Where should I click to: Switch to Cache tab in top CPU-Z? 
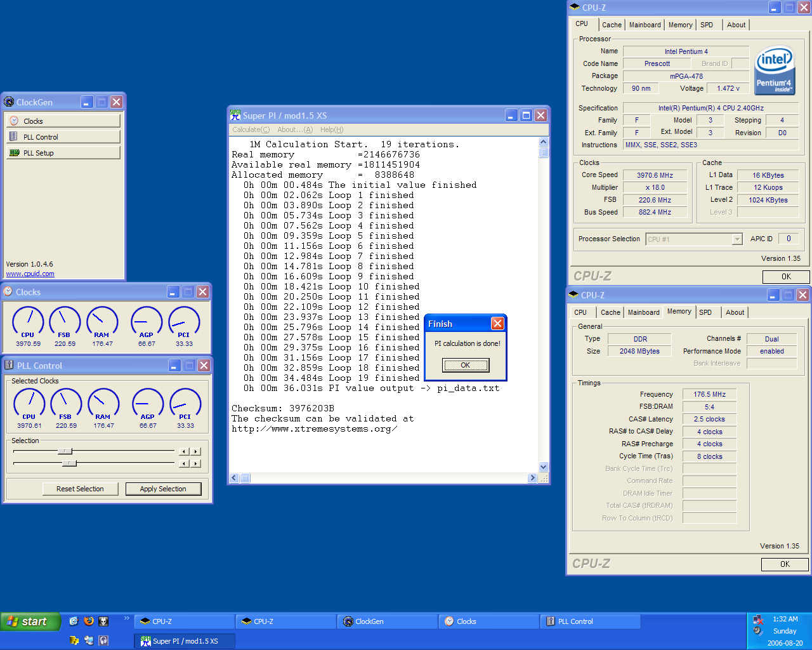click(612, 25)
